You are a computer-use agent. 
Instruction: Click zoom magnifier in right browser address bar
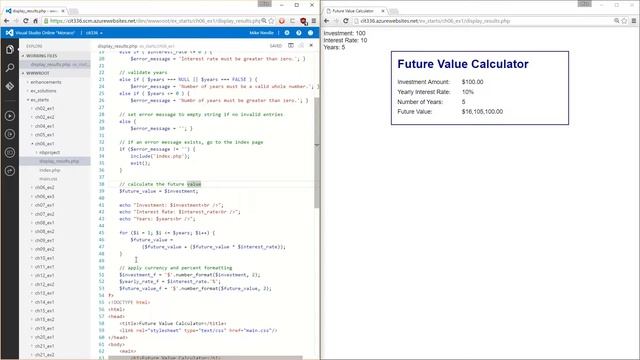617,21
